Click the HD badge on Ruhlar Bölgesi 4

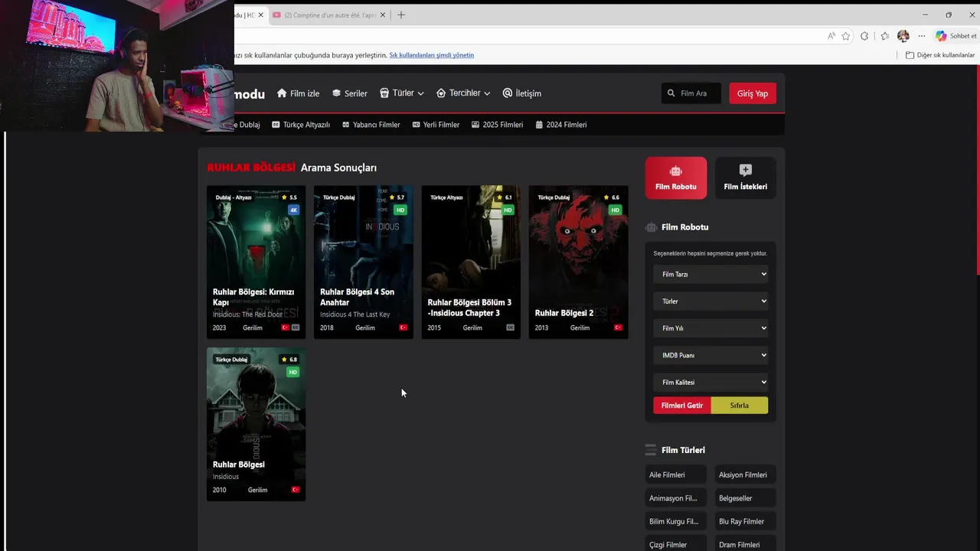pyautogui.click(x=400, y=210)
